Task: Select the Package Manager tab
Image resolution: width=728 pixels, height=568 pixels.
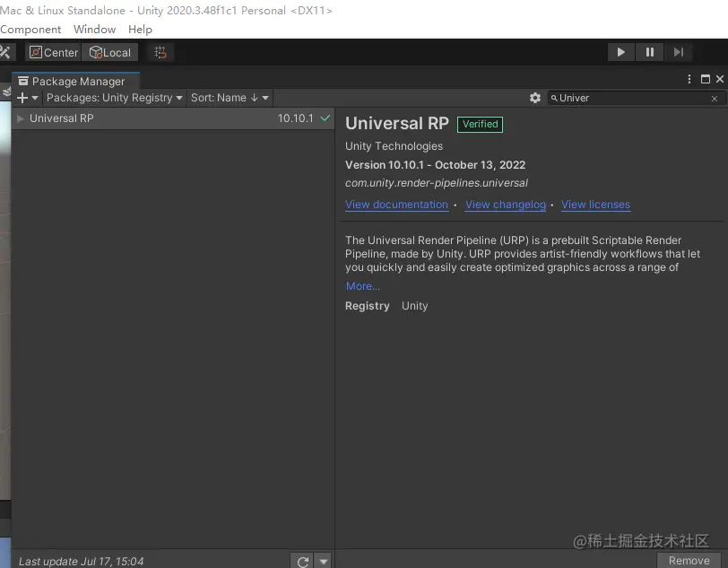Action: (75, 81)
